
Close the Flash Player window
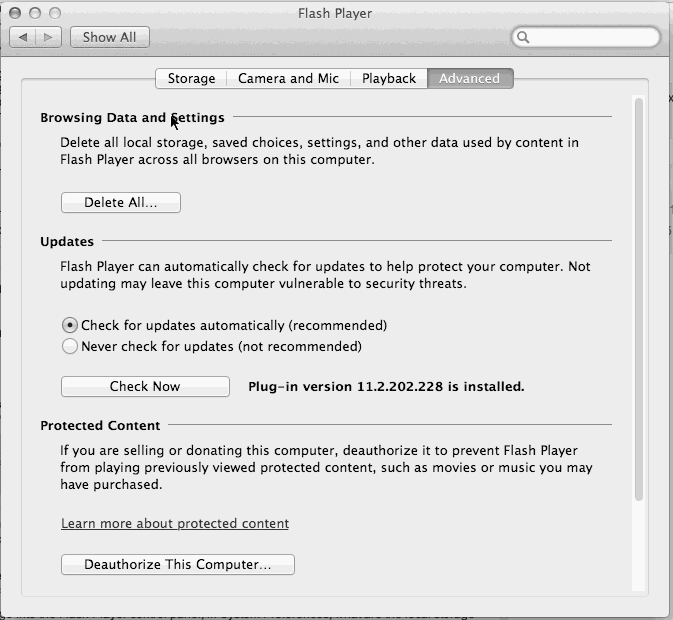point(15,13)
